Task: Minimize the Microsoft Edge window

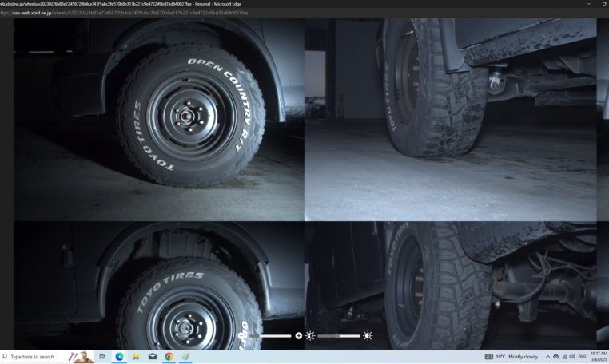Action: click(589, 3)
